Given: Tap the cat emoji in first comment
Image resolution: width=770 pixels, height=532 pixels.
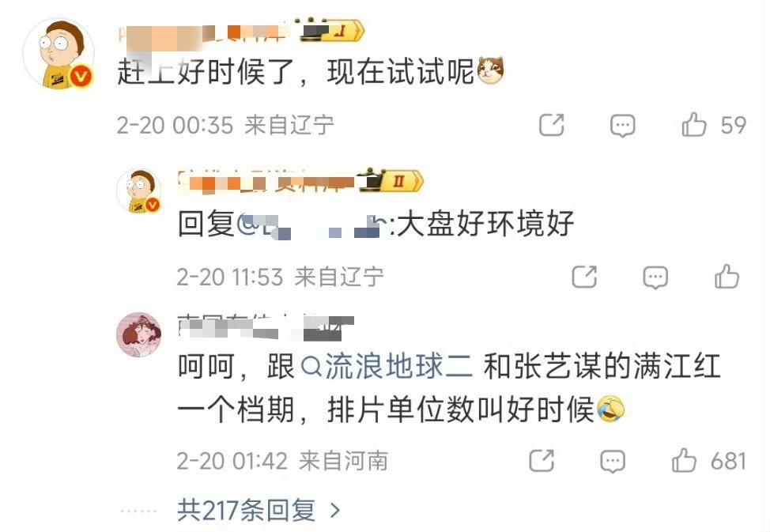Looking at the screenshot, I should click(491, 70).
